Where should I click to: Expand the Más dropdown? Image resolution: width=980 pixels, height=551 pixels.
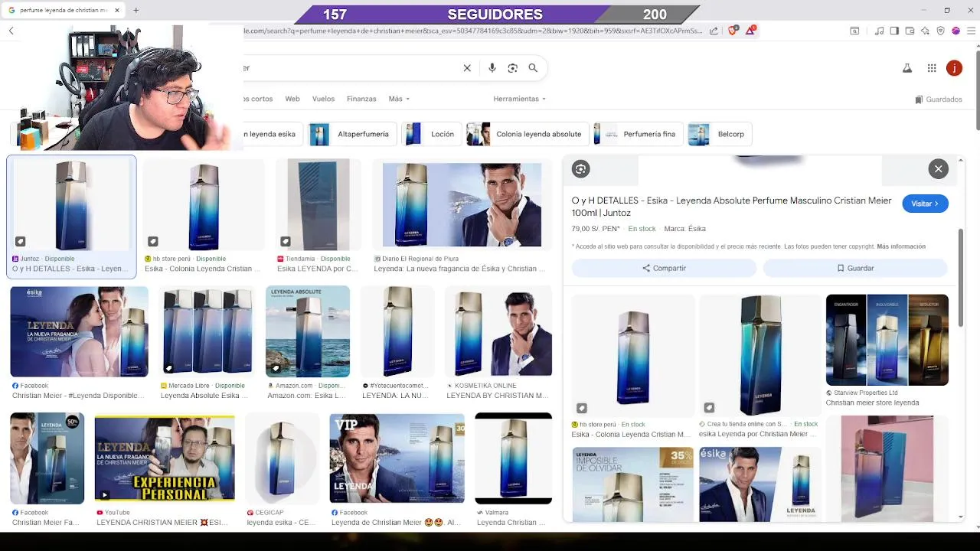tap(399, 99)
